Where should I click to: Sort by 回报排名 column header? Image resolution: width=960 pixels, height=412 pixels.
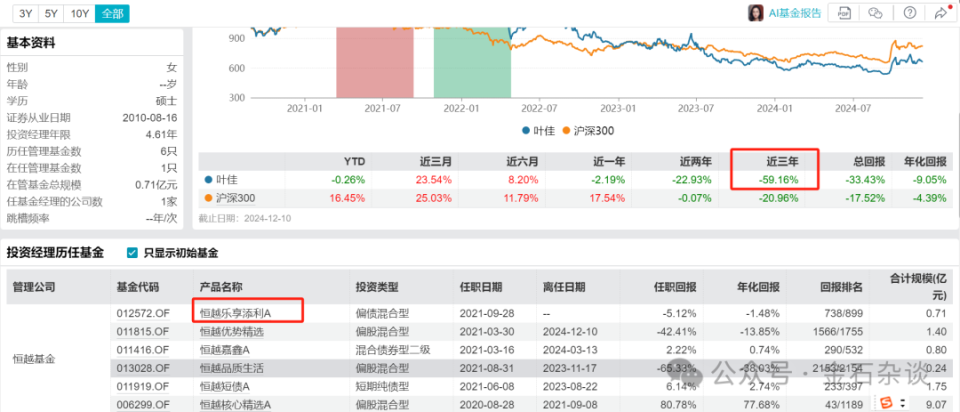pyautogui.click(x=841, y=287)
